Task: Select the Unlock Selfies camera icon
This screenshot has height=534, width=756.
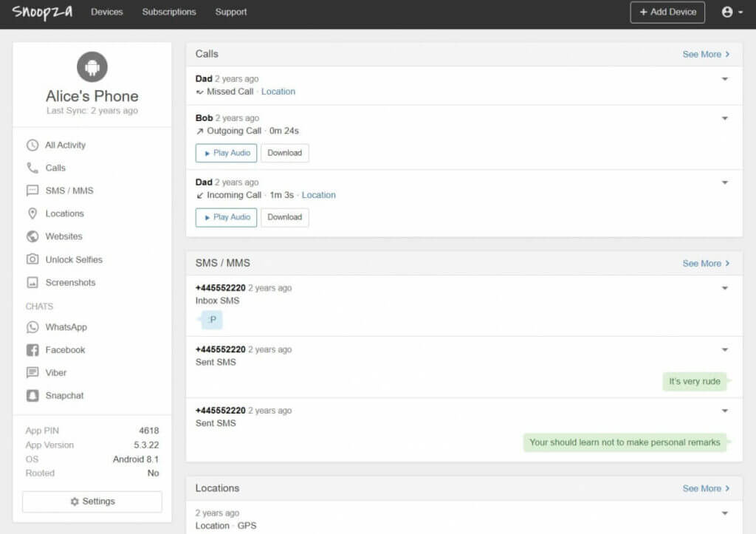Action: (x=32, y=259)
